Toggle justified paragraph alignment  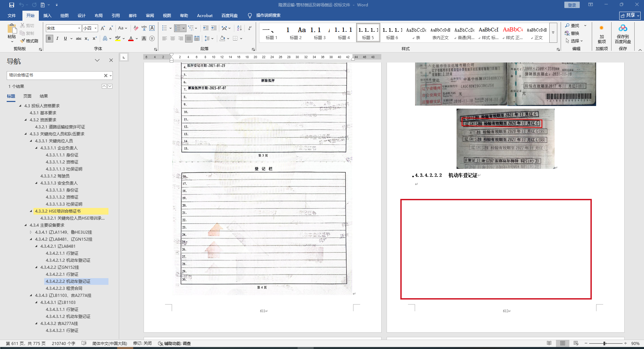click(x=189, y=38)
